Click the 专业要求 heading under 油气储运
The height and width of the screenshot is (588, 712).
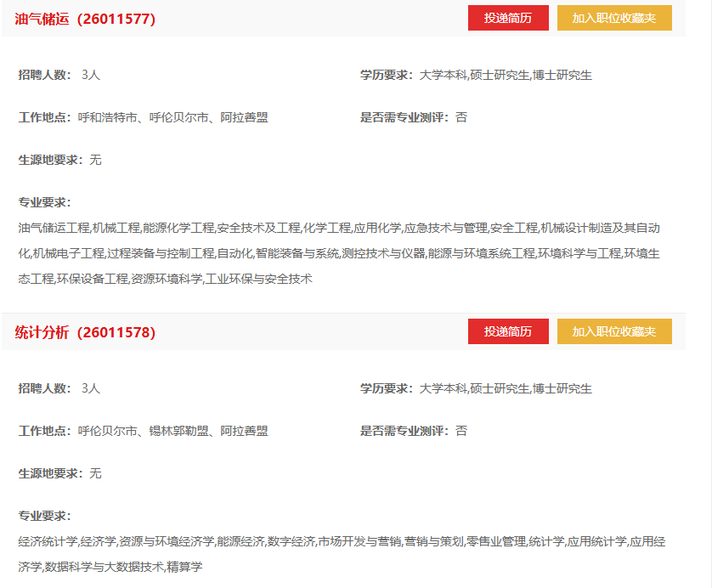[x=45, y=202]
